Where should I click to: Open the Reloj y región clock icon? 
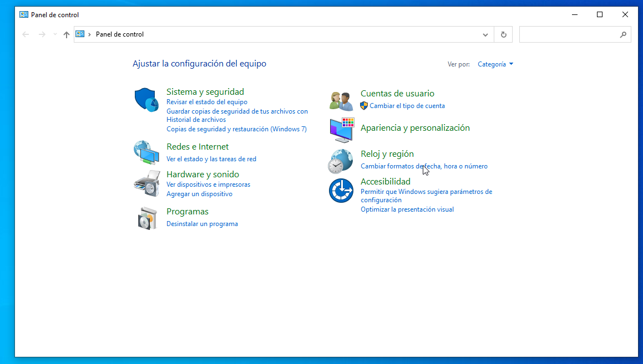[341, 161]
